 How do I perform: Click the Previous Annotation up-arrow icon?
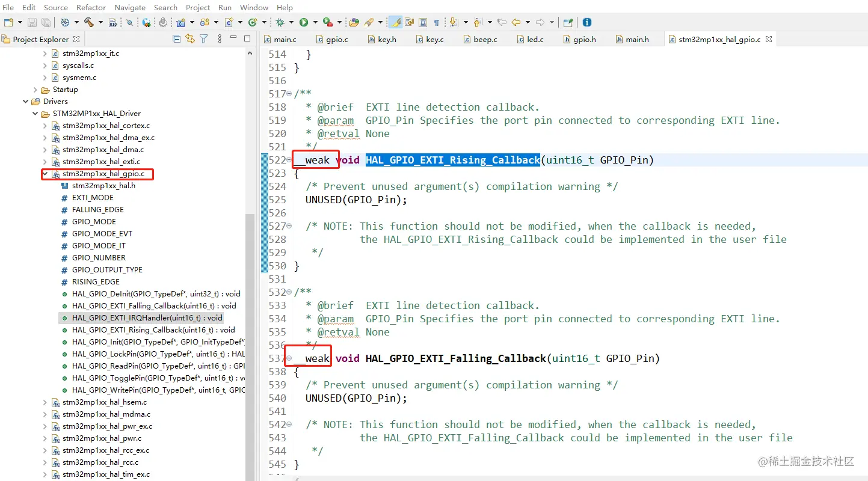pyautogui.click(x=478, y=22)
